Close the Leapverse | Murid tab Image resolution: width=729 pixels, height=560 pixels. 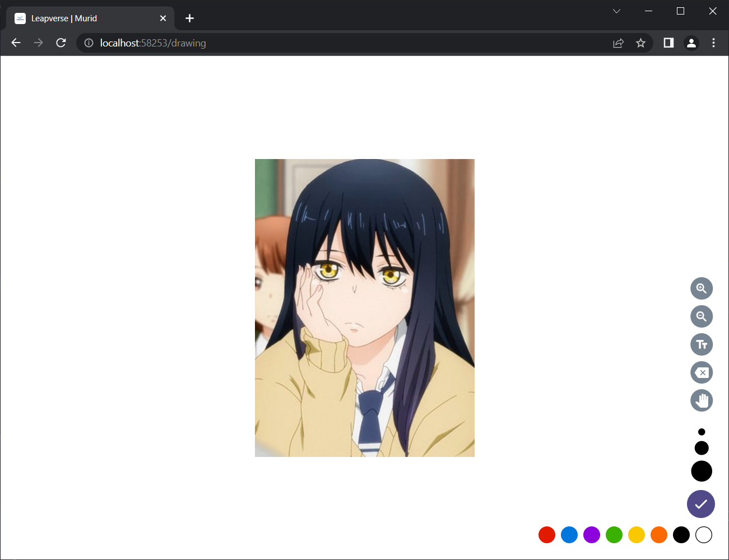pyautogui.click(x=163, y=18)
